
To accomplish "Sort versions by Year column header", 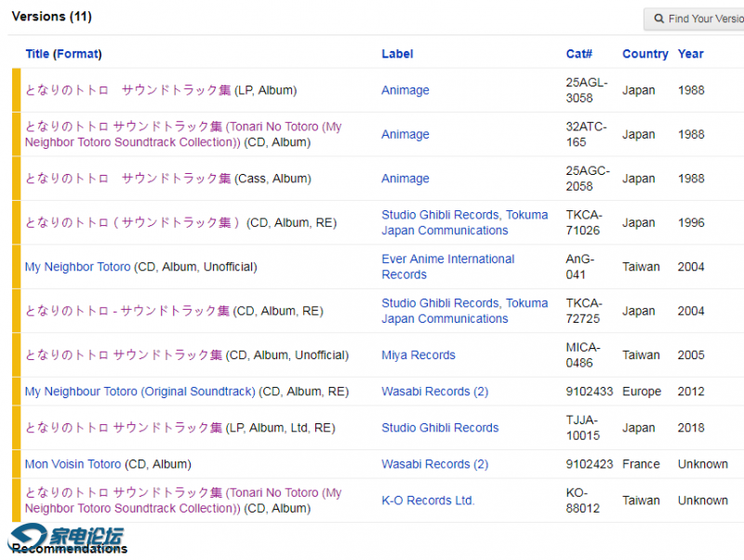I will (x=690, y=54).
